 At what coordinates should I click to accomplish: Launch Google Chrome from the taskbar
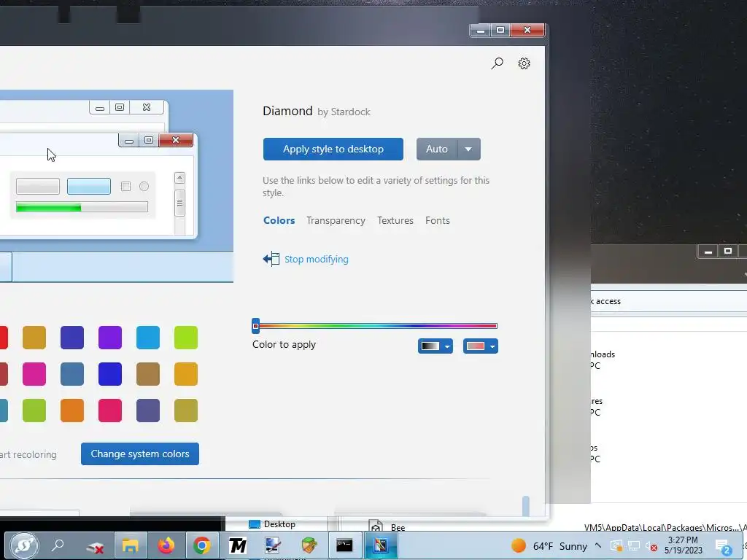201,545
